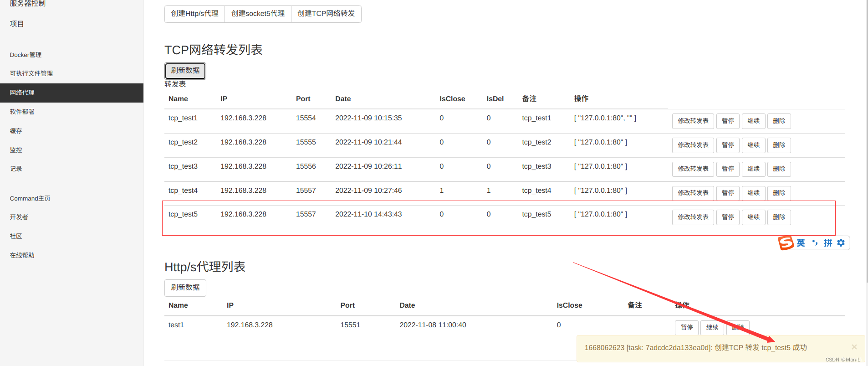Screen dimensions: 868x366
Task: Resume tcp_test5 with 继续 button
Action: (x=753, y=217)
